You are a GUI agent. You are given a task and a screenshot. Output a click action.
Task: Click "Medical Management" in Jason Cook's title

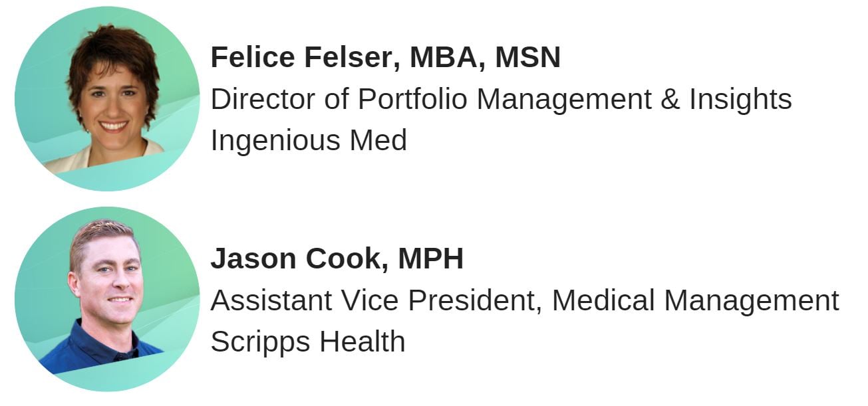coord(695,301)
